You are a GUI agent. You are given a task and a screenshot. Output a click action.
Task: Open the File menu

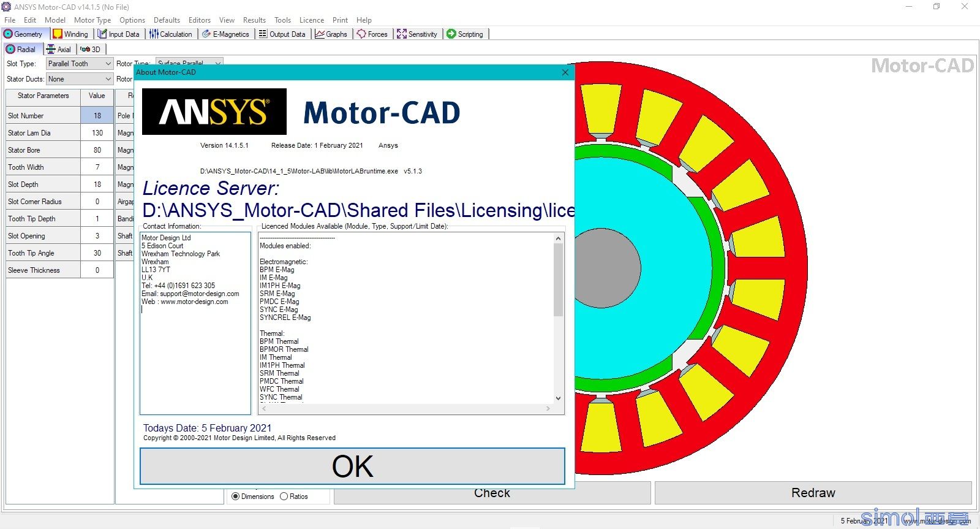(10, 20)
